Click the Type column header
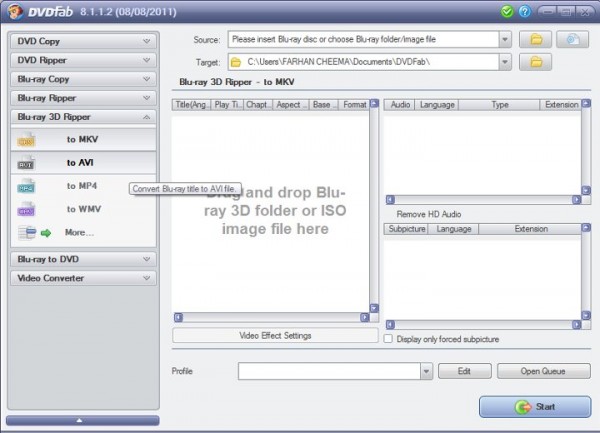The height and width of the screenshot is (433, 600). coord(499,104)
